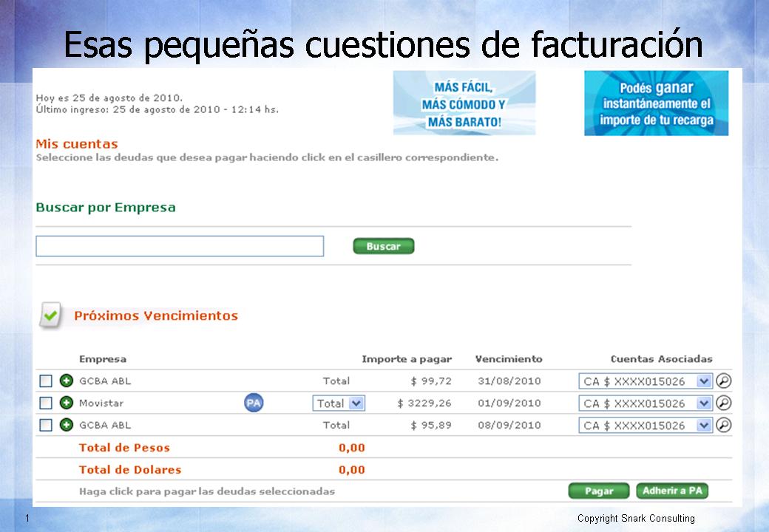The width and height of the screenshot is (769, 532).
Task: Click the Mis cuentas heading
Action: 77,144
